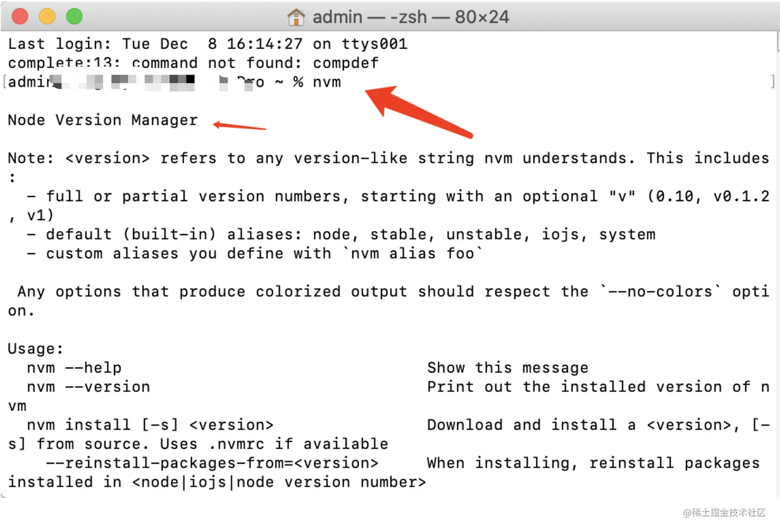The width and height of the screenshot is (780, 532).
Task: Click the home folder icon in title bar
Action: tap(296, 17)
